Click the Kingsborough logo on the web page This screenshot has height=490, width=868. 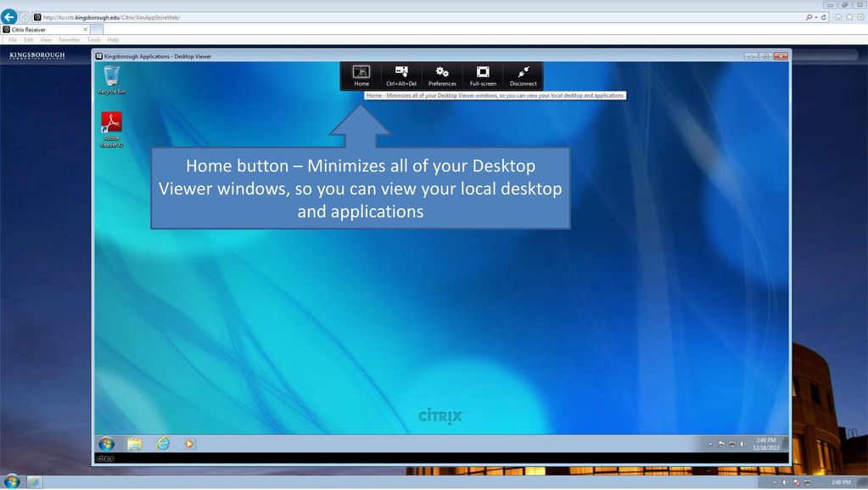(x=37, y=55)
